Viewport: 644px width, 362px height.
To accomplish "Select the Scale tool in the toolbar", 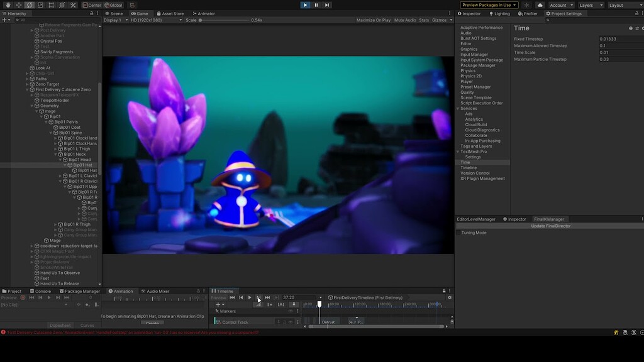I will [40, 5].
